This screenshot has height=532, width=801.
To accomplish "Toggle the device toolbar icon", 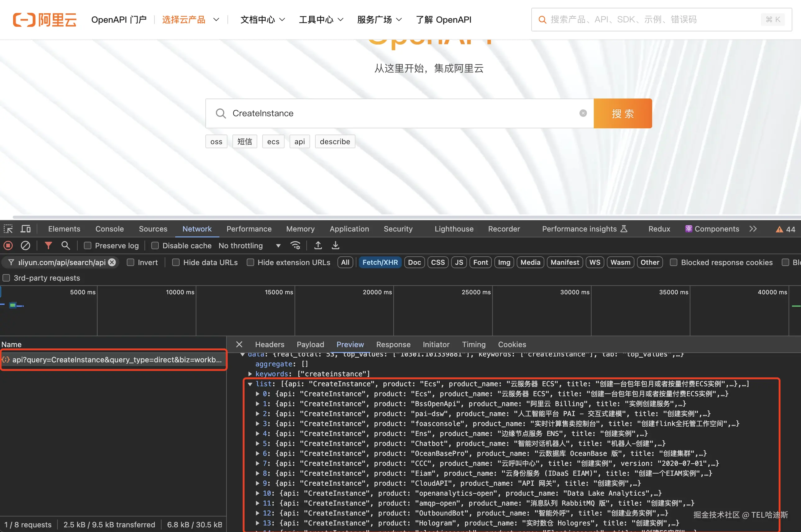I will [x=25, y=229].
